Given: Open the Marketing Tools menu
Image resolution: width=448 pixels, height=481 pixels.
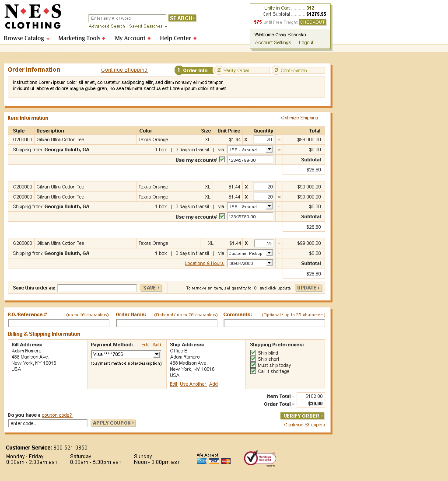Looking at the screenshot, I should [x=82, y=38].
